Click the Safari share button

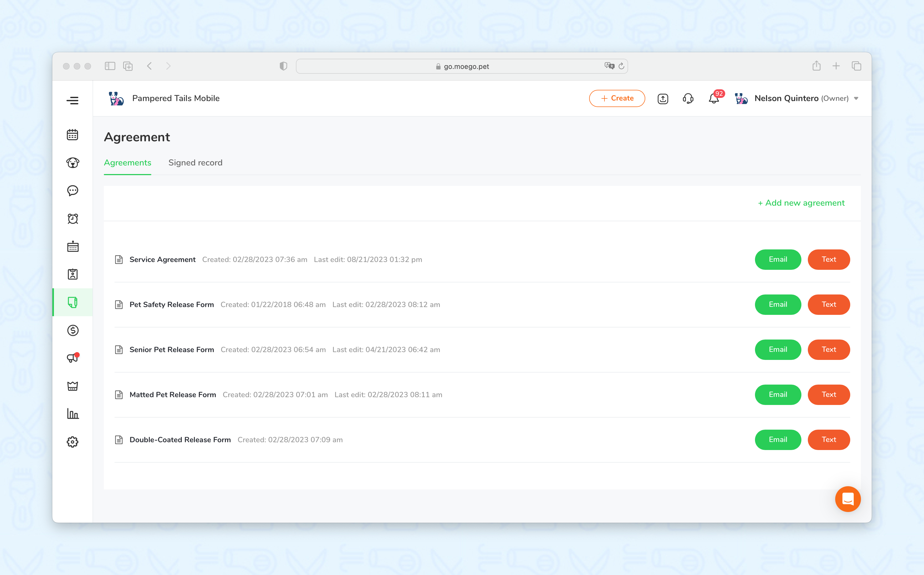[x=816, y=66]
